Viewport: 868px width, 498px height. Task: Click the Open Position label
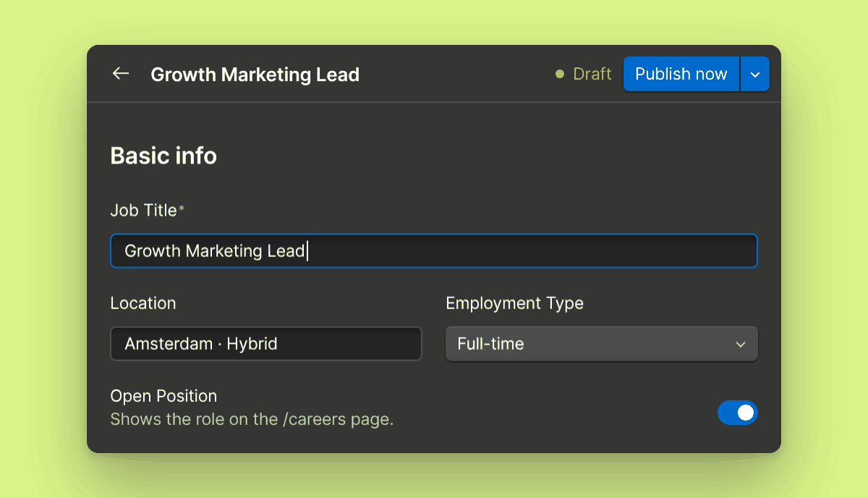[163, 396]
